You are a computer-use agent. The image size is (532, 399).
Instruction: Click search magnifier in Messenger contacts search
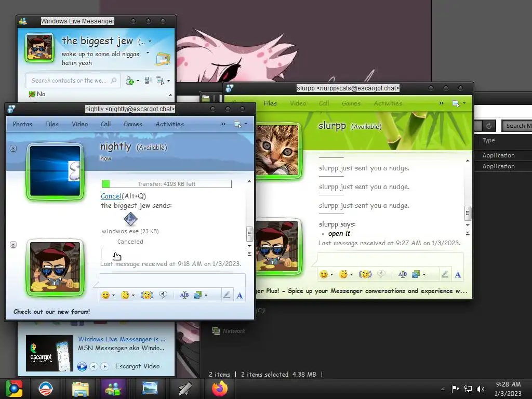click(114, 81)
